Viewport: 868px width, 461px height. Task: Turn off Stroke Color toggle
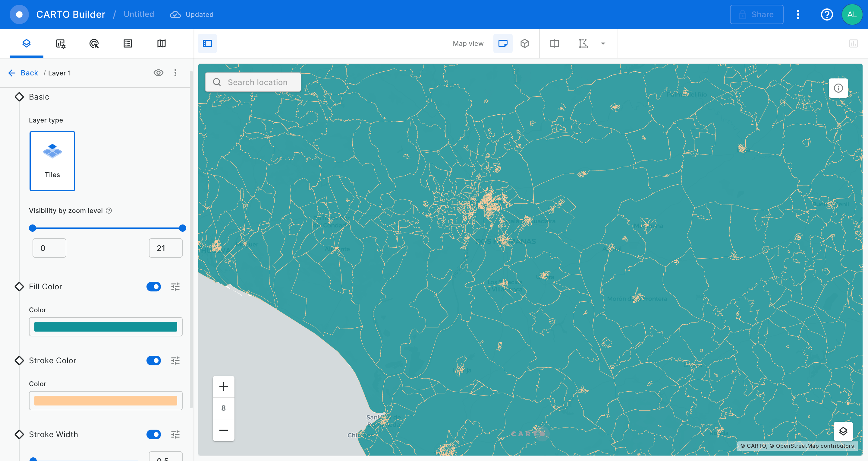154,361
